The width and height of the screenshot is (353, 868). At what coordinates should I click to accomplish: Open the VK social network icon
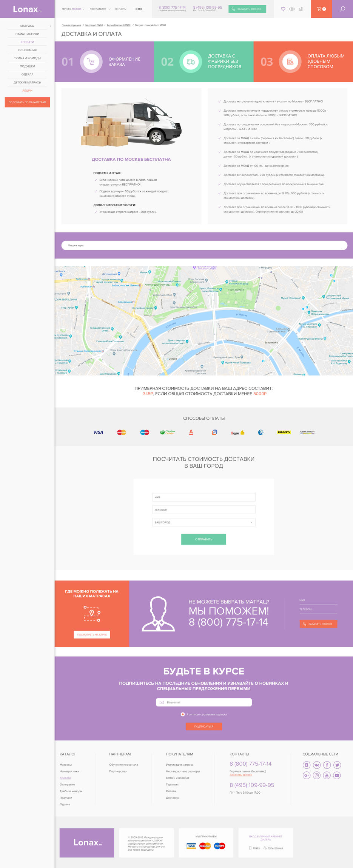point(317,765)
